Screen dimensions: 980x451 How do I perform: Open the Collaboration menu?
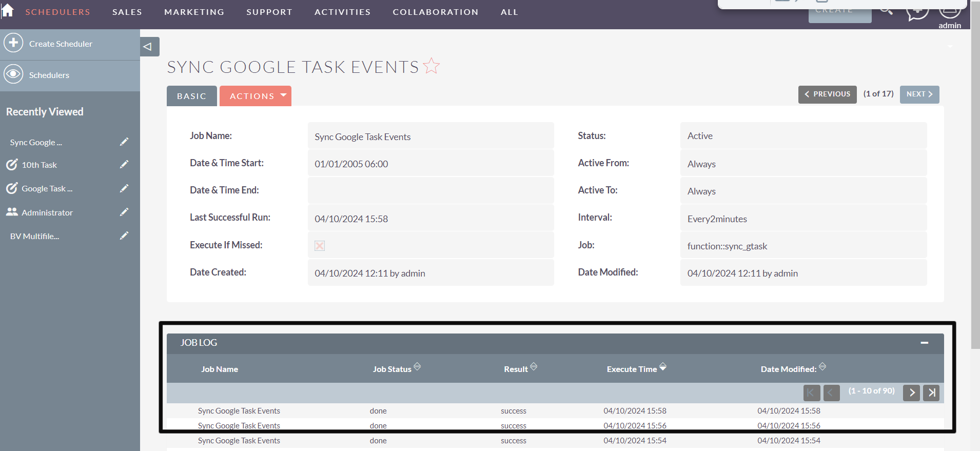436,12
